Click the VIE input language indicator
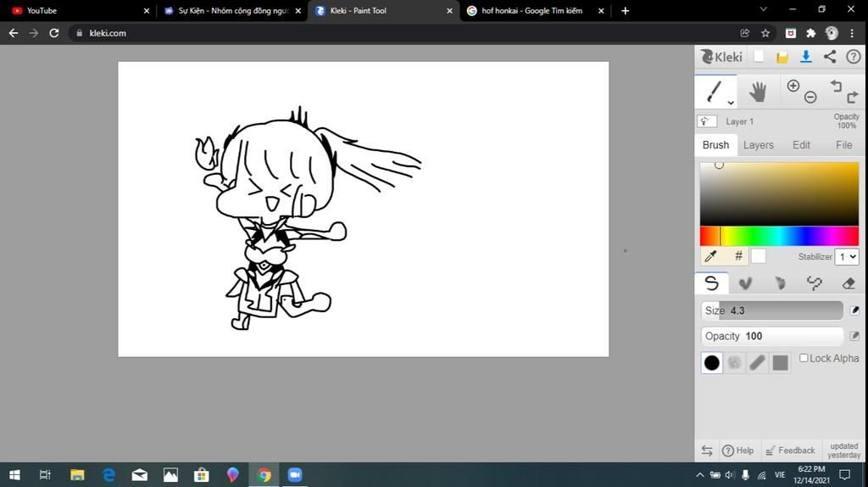Image resolution: width=868 pixels, height=487 pixels. click(x=780, y=475)
